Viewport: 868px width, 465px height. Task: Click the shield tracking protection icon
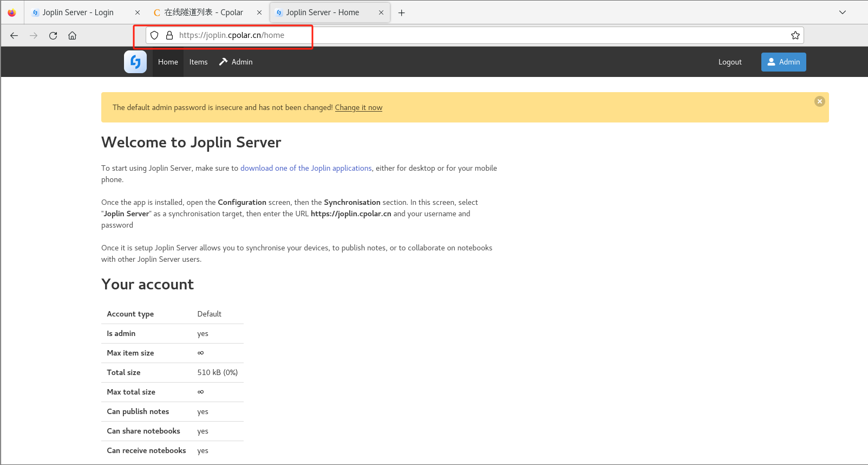[x=154, y=35]
